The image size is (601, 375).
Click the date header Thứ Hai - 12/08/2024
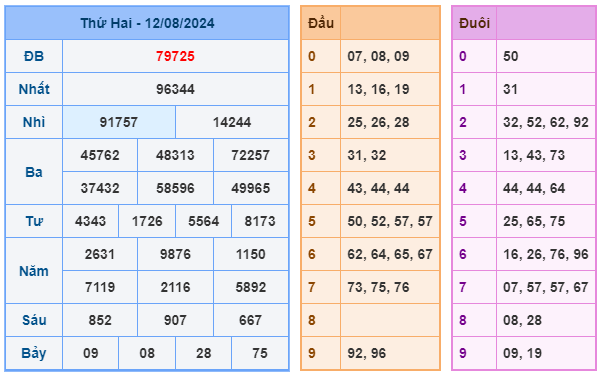[x=147, y=23]
